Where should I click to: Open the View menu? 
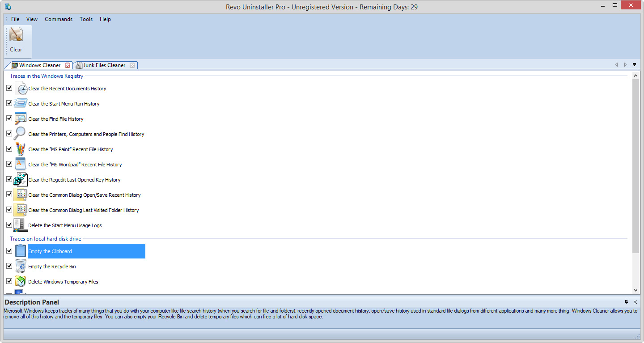(32, 19)
